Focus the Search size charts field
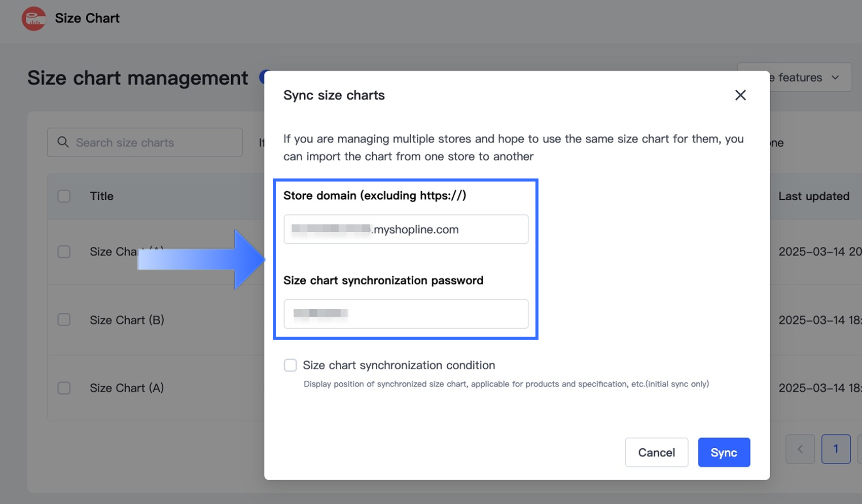The width and height of the screenshot is (862, 504). click(152, 142)
